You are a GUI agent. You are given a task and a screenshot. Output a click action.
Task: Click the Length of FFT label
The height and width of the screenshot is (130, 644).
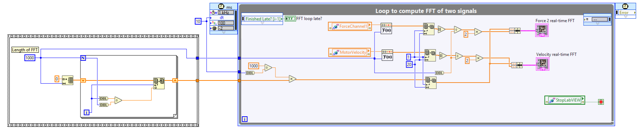point(25,50)
